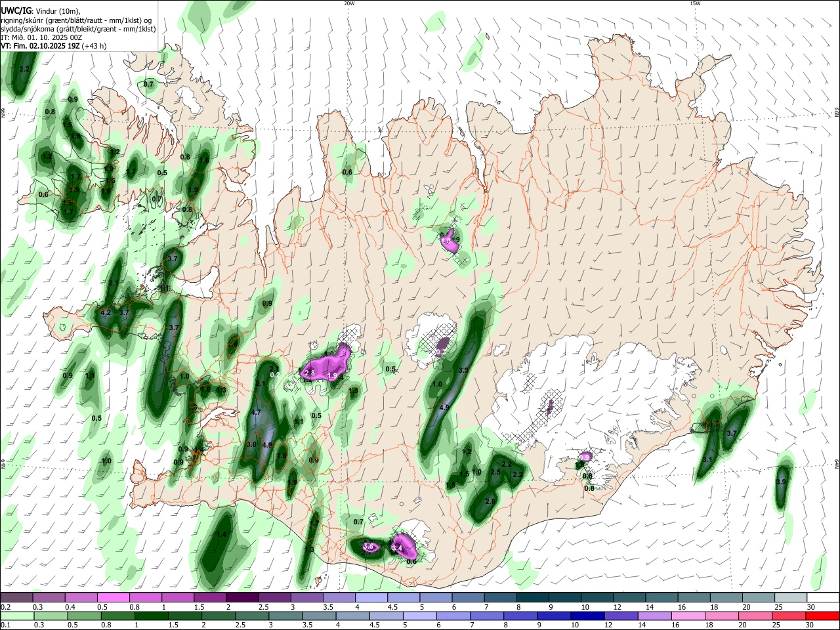The image size is (840, 630).
Task: Click the 3.8 value near the south coast
Action: 368,546
